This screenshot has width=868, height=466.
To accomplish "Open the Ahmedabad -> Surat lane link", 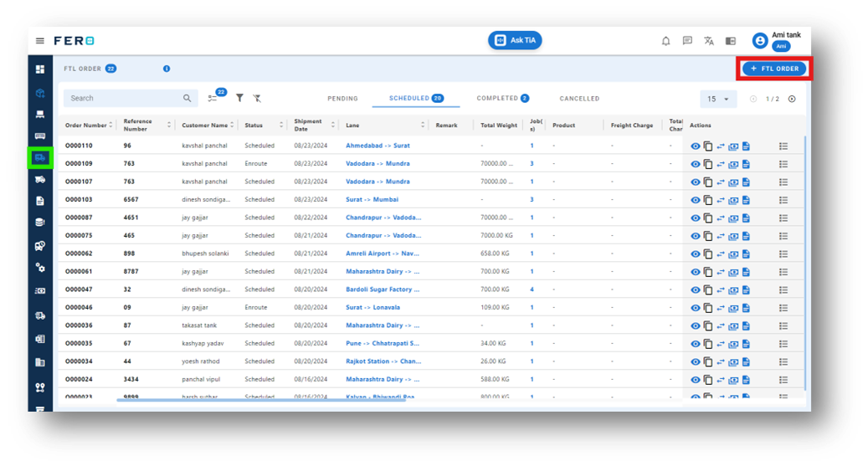I will pos(378,146).
